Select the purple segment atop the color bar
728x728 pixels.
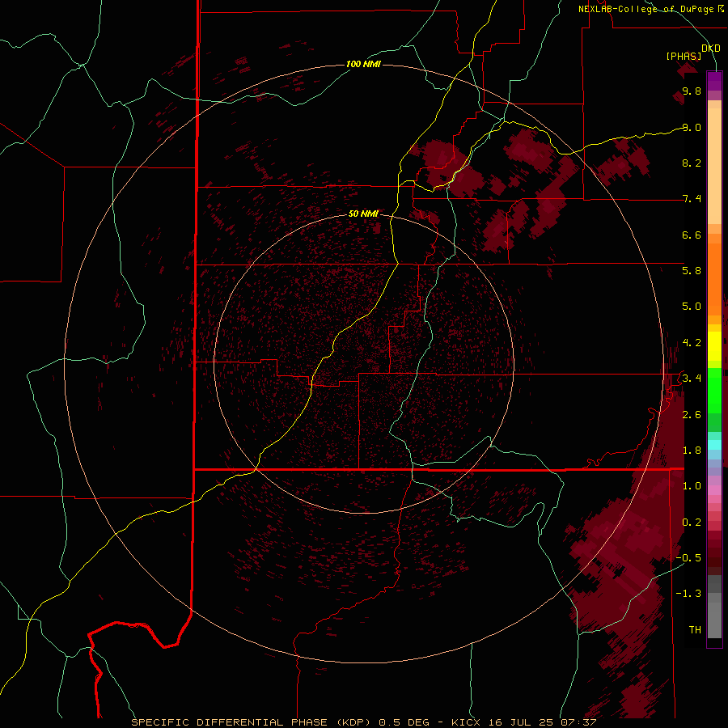(714, 81)
